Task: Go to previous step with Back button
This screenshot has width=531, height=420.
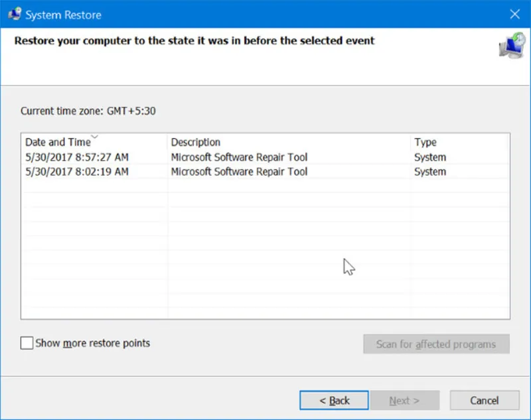Action: coord(335,400)
